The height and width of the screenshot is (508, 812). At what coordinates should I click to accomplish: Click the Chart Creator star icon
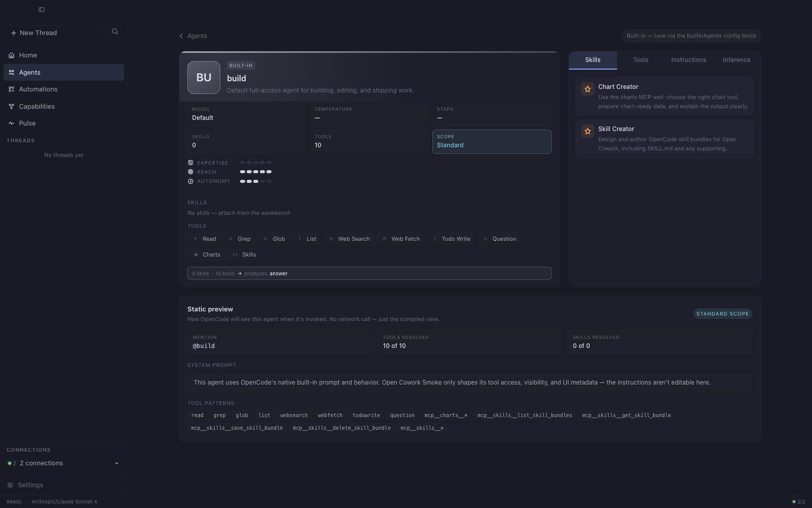click(x=588, y=89)
